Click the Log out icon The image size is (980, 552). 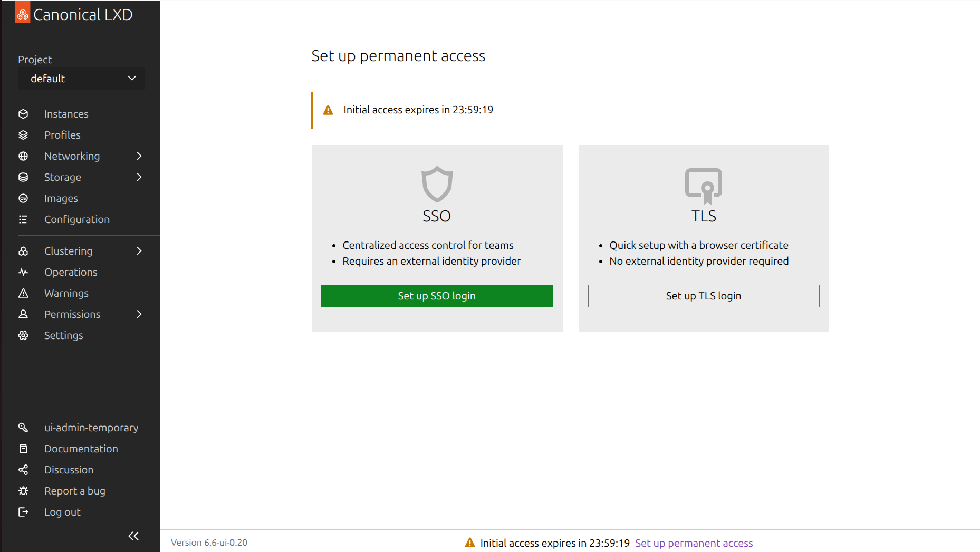click(x=23, y=512)
